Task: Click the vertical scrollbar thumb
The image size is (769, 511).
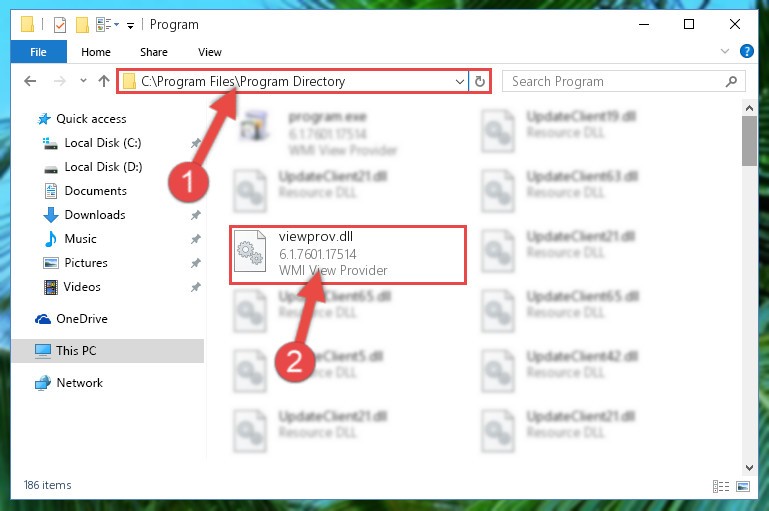Action: tap(749, 141)
